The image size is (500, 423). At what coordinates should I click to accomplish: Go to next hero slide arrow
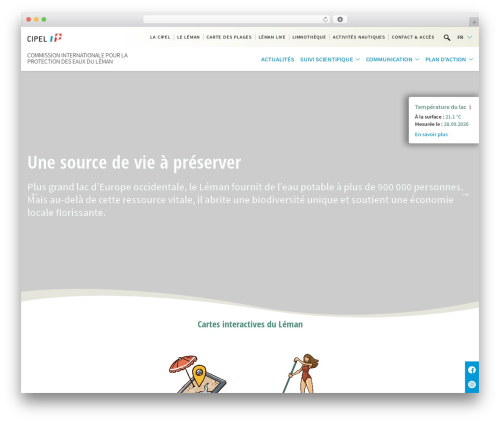(x=466, y=194)
